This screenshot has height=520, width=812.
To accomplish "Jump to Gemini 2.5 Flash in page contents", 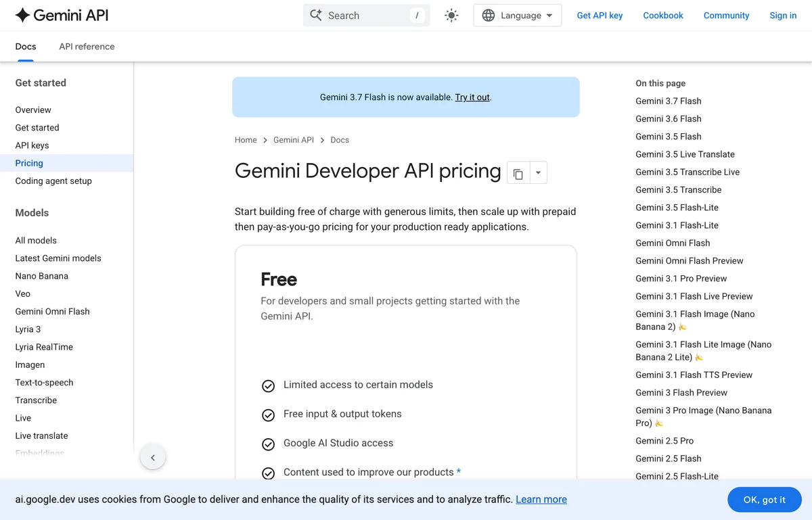I will click(x=669, y=458).
